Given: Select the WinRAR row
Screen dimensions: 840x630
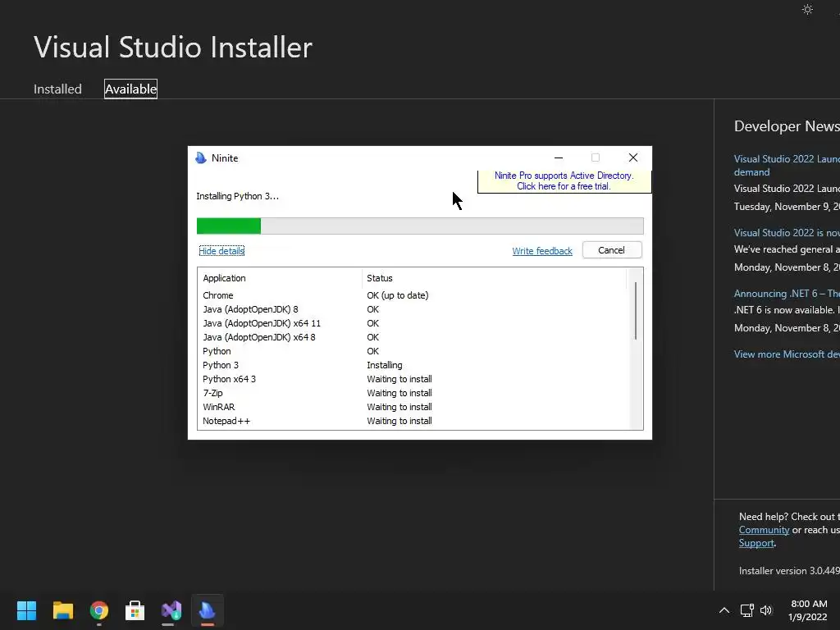Looking at the screenshot, I should click(x=413, y=407).
